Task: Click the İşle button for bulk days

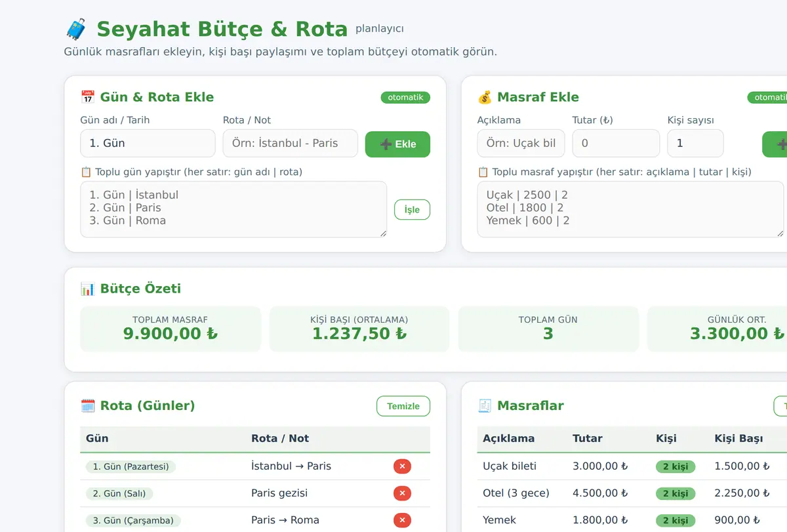Action: coord(412,210)
